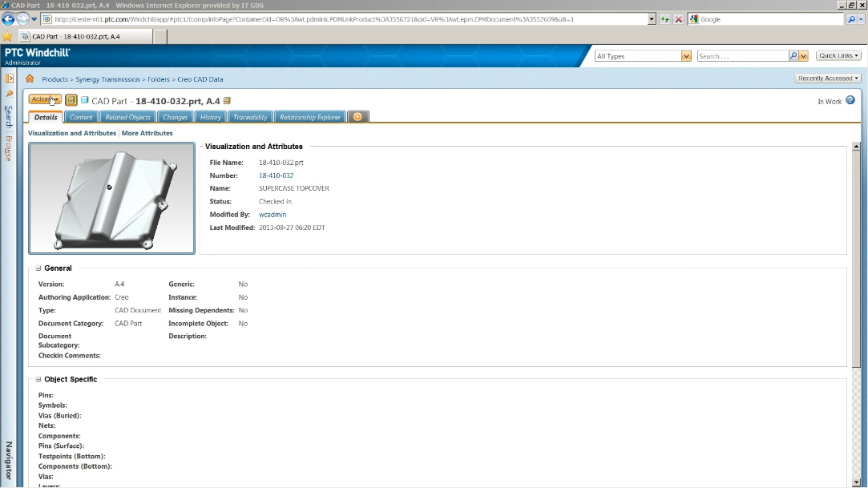Screen dimensions: 868x488
Task: Open browser recent pages dropdown arrow
Action: coord(34,18)
